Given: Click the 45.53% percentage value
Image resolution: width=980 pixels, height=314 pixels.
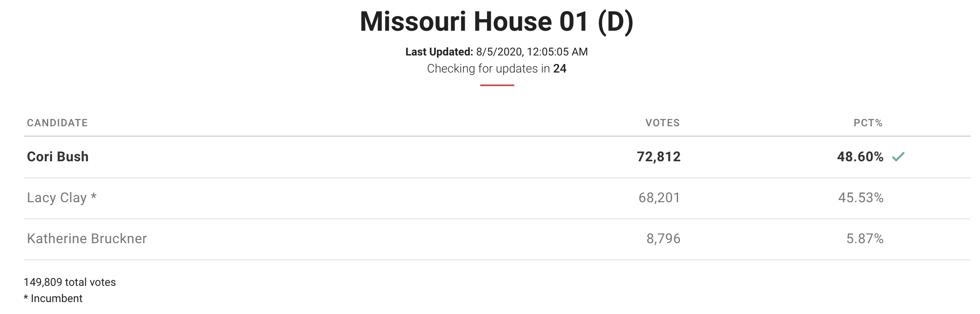Looking at the screenshot, I should (x=861, y=198).
